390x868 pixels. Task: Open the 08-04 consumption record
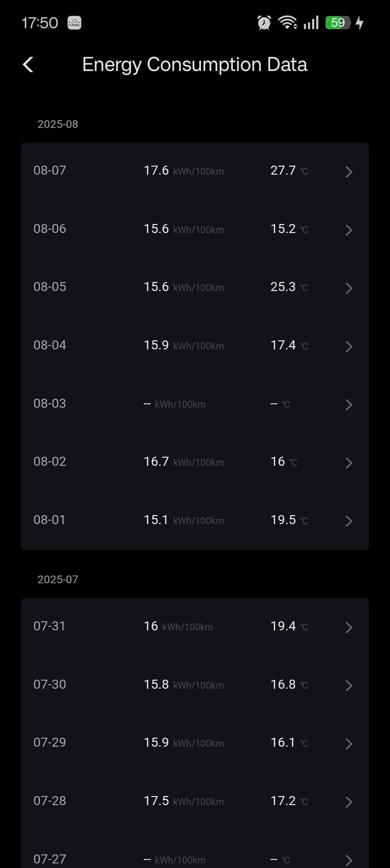click(195, 346)
